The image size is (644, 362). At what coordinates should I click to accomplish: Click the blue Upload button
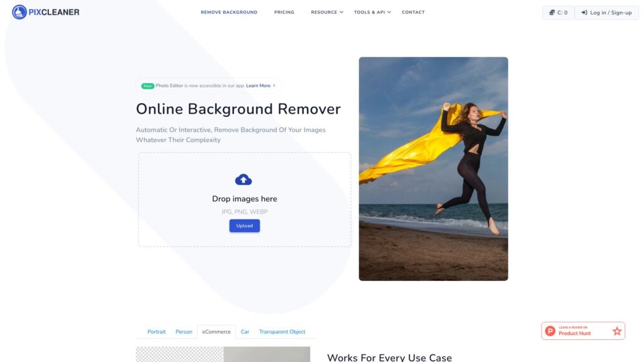(245, 226)
